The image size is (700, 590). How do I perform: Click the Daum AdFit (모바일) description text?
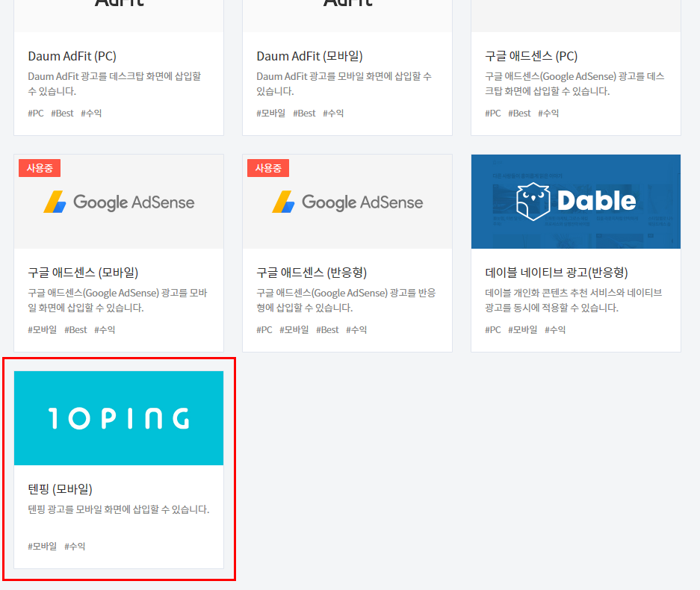[344, 84]
